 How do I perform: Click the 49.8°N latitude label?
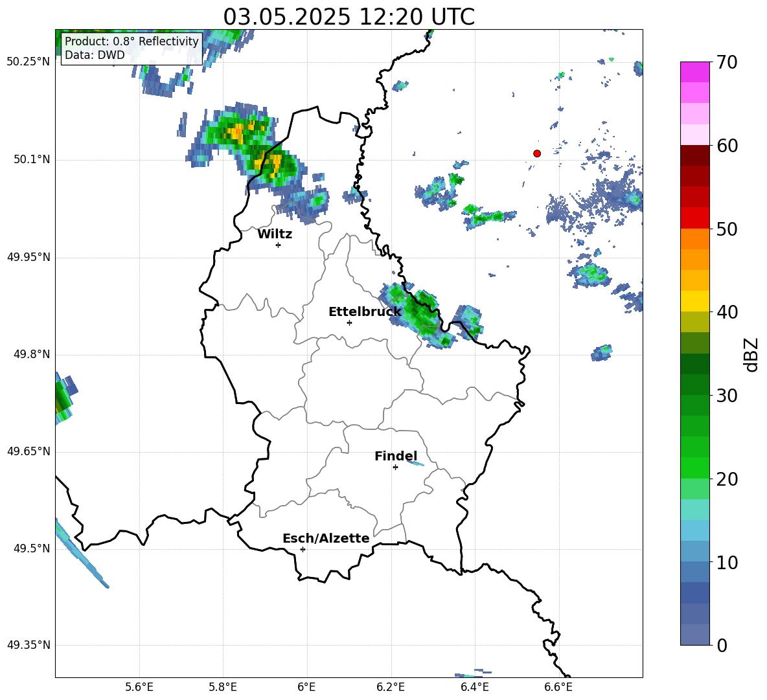(32, 354)
